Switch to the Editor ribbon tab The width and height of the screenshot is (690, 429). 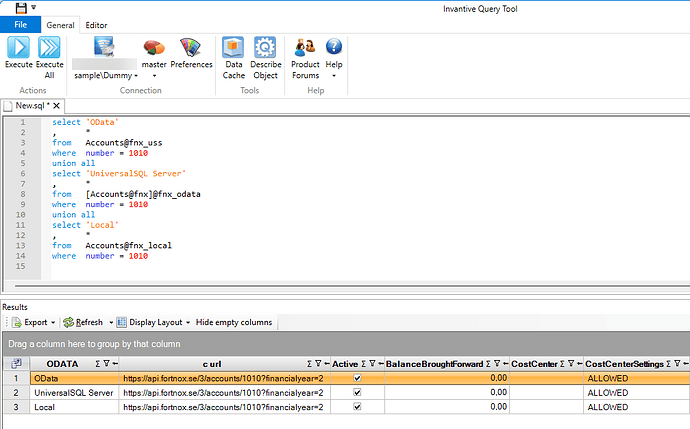coord(96,24)
